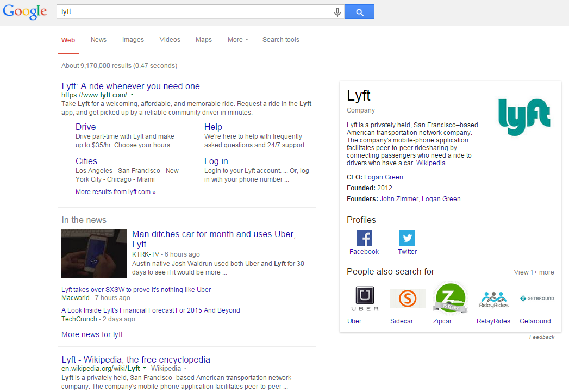Viewport: 569px width, 392px height.
Task: Select the Uber logo thumbnail
Action: (365, 298)
